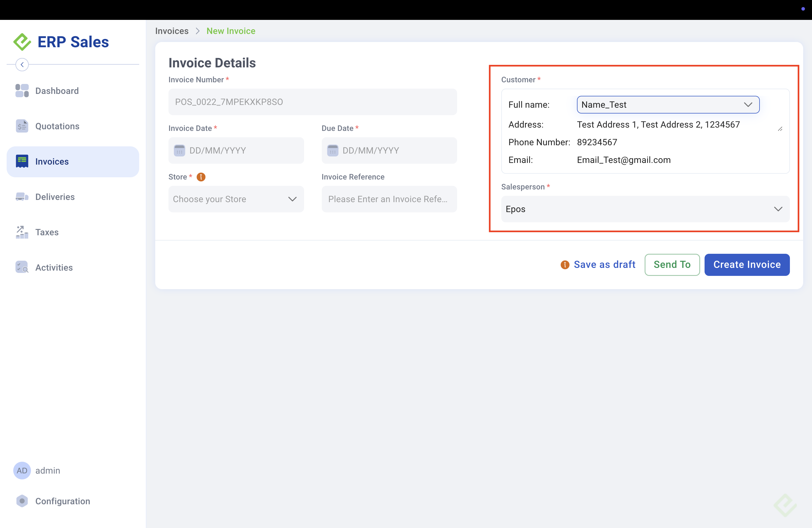The width and height of the screenshot is (812, 528).
Task: Click the breadcrumb separator chevron
Action: coord(197,31)
